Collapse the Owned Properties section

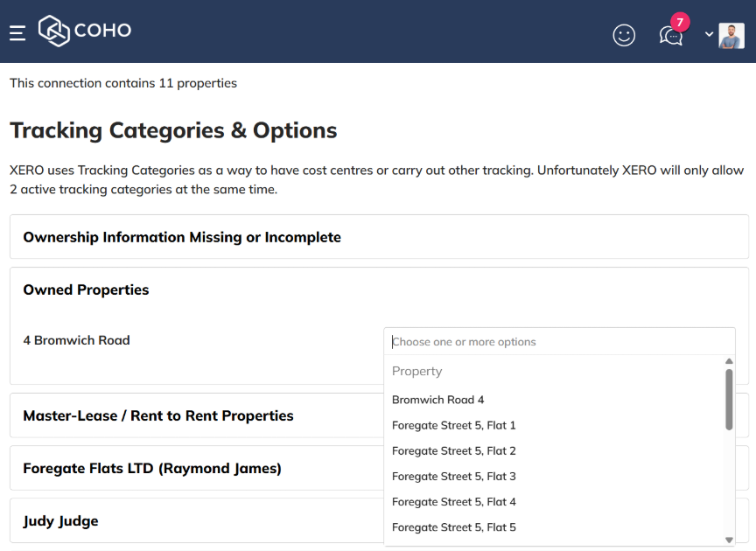coord(86,289)
